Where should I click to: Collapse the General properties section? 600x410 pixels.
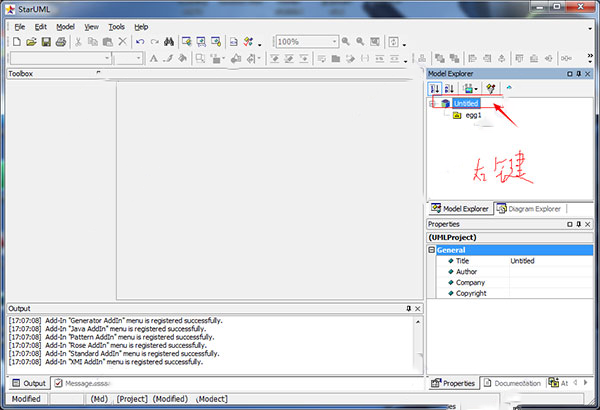(432, 250)
